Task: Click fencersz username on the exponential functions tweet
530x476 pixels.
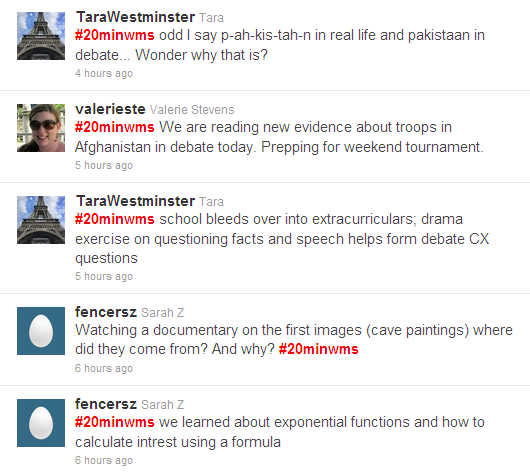Action: [106, 404]
